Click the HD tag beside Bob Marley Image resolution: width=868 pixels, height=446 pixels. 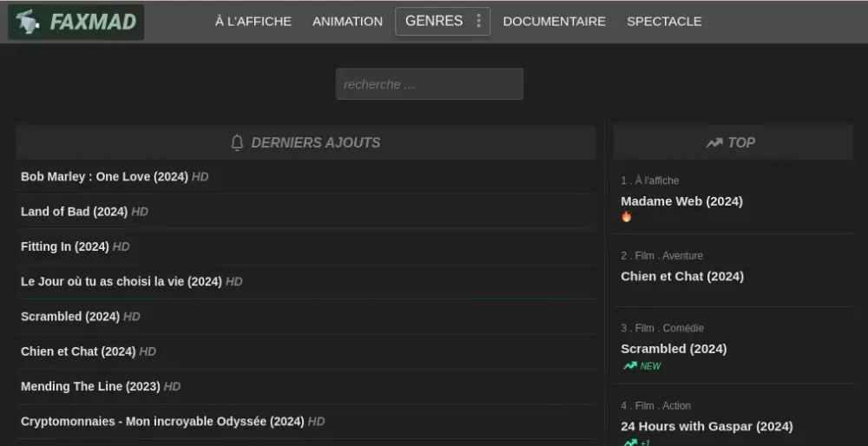(200, 176)
